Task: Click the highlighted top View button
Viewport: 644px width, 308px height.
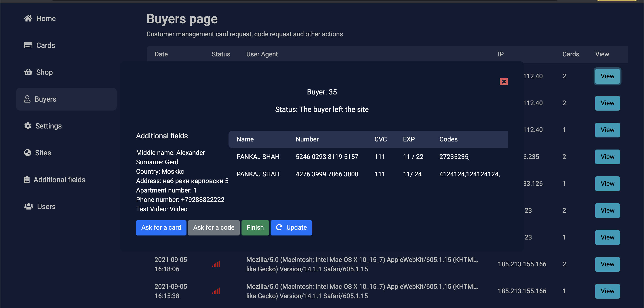Action: [607, 76]
